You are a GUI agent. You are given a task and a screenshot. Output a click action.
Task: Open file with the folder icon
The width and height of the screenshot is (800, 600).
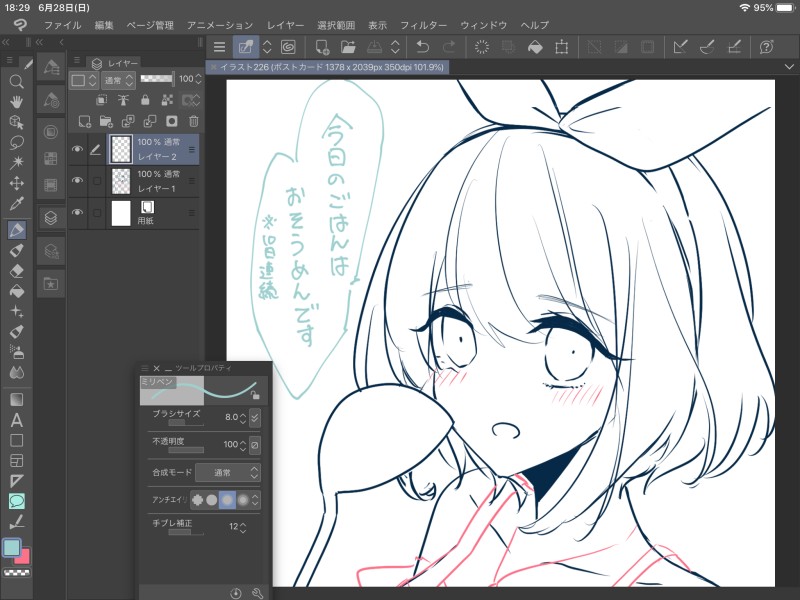tap(347, 47)
